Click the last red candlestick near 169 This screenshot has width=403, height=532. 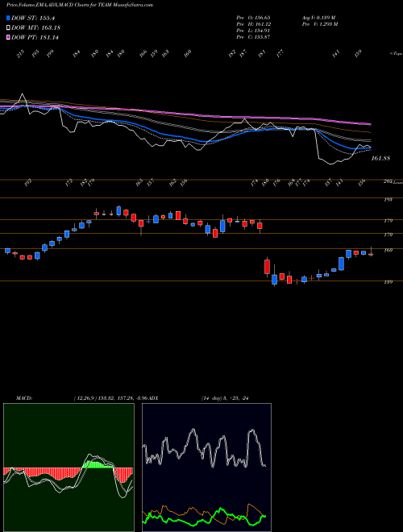click(x=371, y=253)
